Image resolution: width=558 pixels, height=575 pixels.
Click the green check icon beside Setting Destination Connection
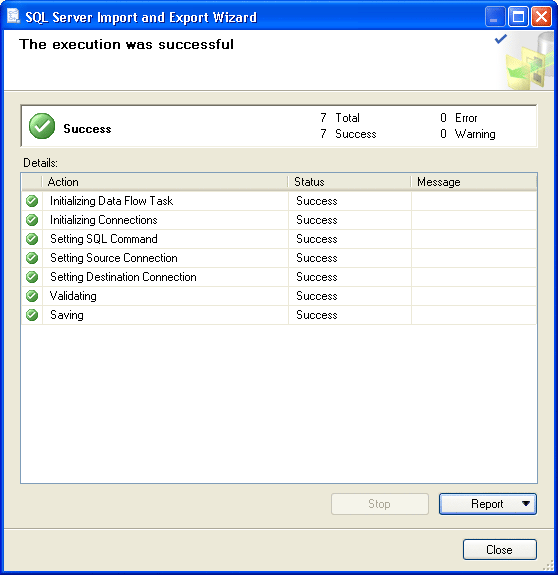click(x=32, y=277)
